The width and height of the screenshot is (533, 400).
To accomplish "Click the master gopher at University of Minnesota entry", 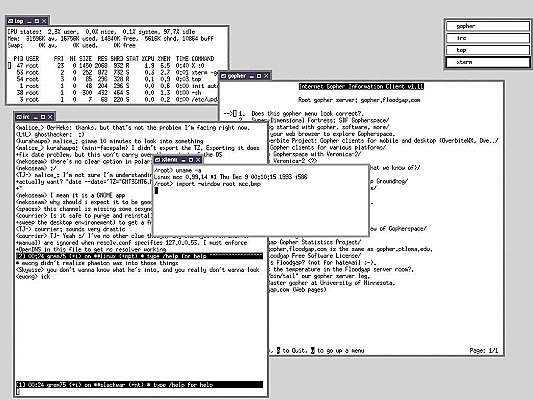I will 331,283.
